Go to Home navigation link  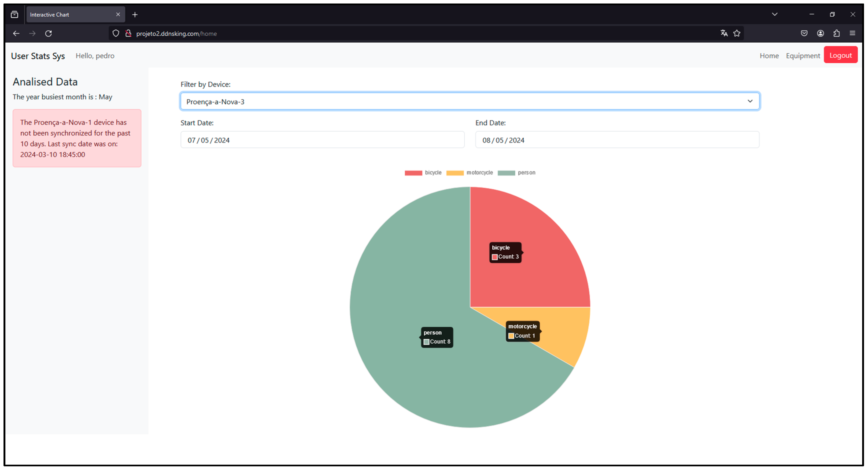point(769,55)
